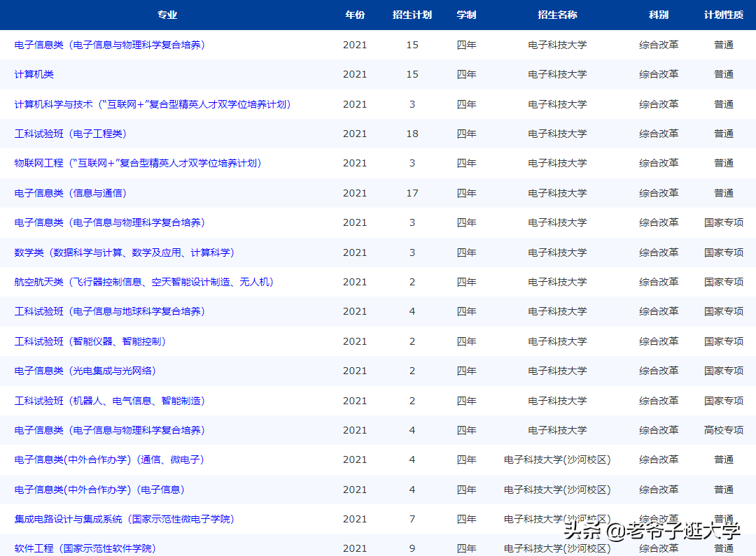Click the 计划性质 column header
The height and width of the screenshot is (556, 756).
723,15
